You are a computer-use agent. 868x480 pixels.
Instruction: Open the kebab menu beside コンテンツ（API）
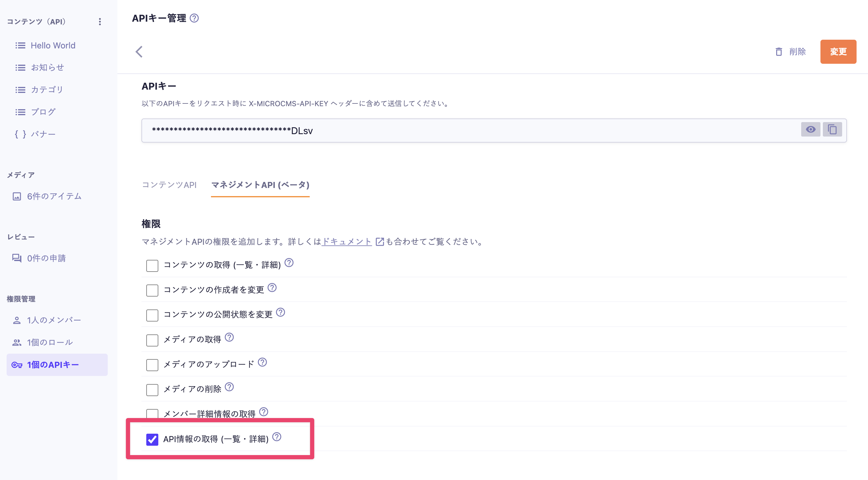pyautogui.click(x=99, y=22)
